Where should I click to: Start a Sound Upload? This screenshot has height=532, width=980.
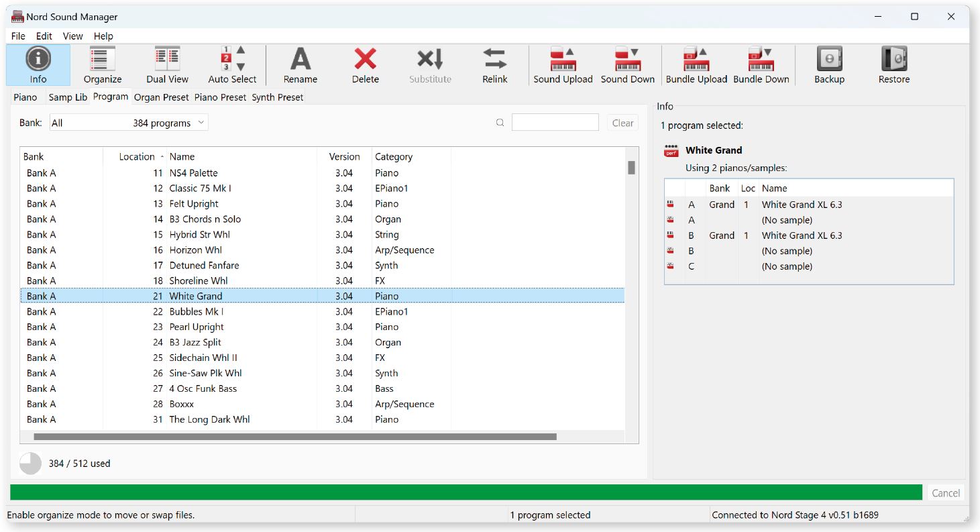tap(563, 65)
